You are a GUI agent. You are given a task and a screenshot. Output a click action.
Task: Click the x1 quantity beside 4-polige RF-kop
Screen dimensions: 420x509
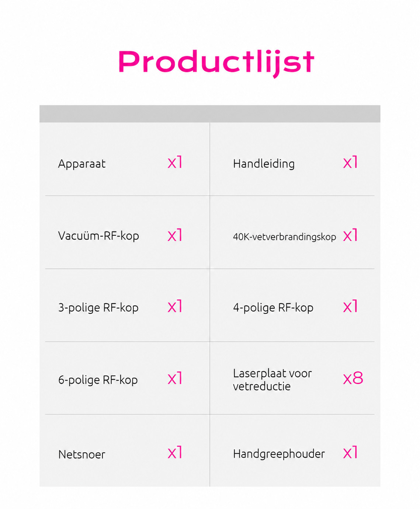click(350, 306)
